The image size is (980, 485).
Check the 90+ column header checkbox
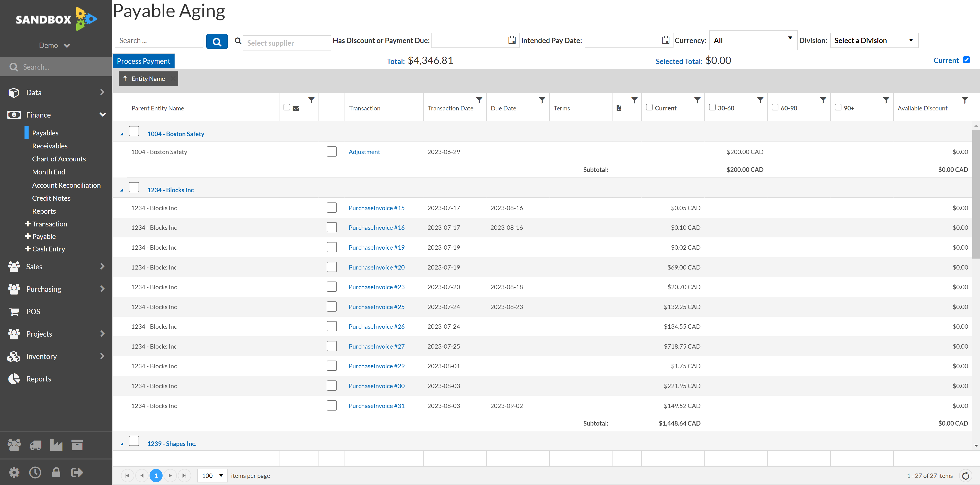click(x=838, y=107)
